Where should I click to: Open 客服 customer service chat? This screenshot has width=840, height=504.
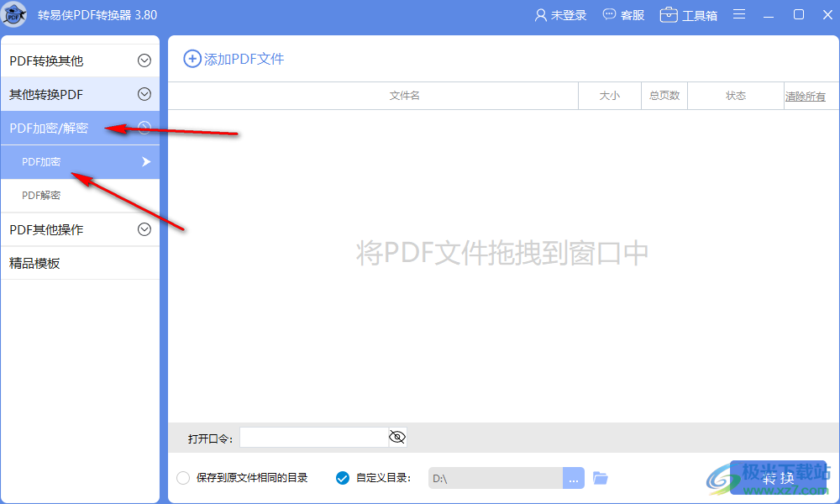tap(623, 15)
